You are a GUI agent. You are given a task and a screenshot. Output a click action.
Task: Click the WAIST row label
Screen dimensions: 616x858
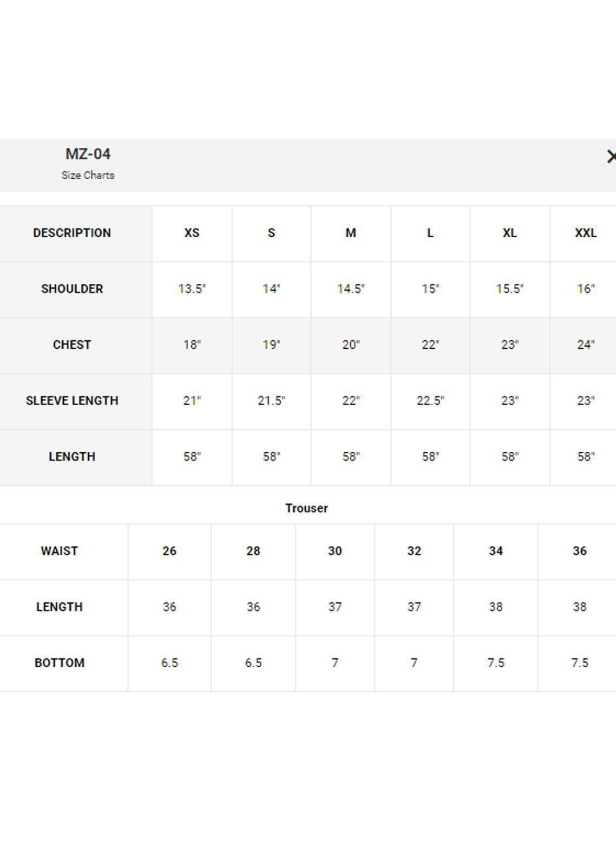click(60, 551)
